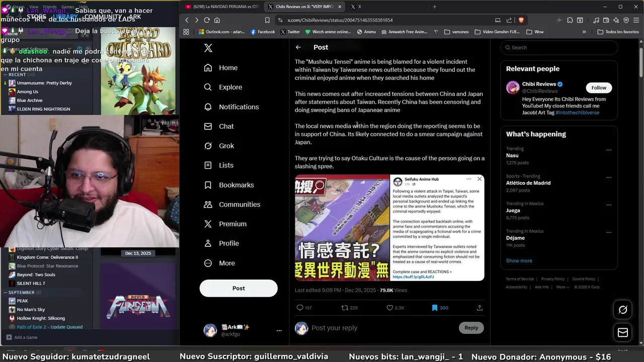Viewport: 644px width, 362px height.
Task: Open the floating messages envelope button
Action: [623, 332]
